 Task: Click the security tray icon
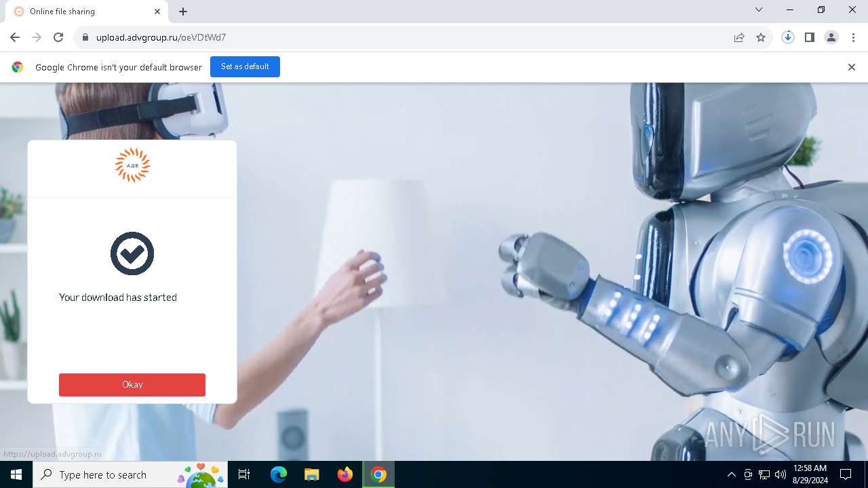click(x=748, y=474)
